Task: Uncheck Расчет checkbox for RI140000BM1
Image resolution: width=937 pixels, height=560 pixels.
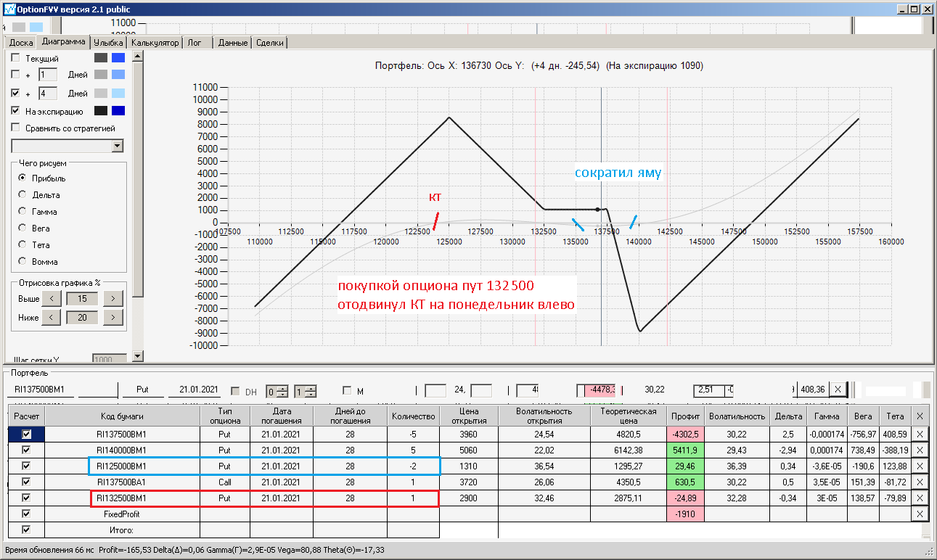Action: 27,450
